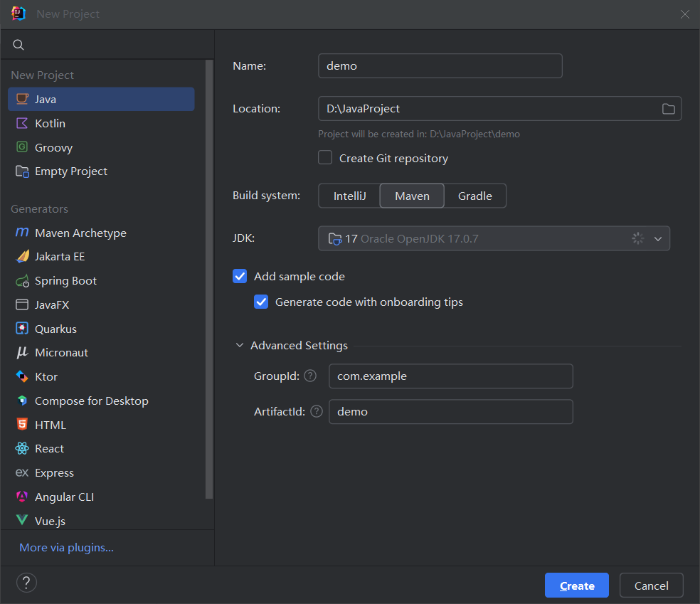
Task: Click the sidebar vertical scrollbar
Action: pyautogui.click(x=209, y=277)
